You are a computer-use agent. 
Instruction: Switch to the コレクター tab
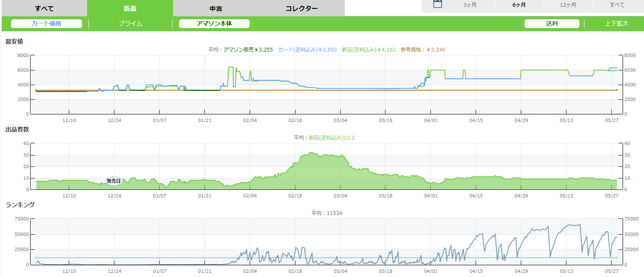coord(302,8)
